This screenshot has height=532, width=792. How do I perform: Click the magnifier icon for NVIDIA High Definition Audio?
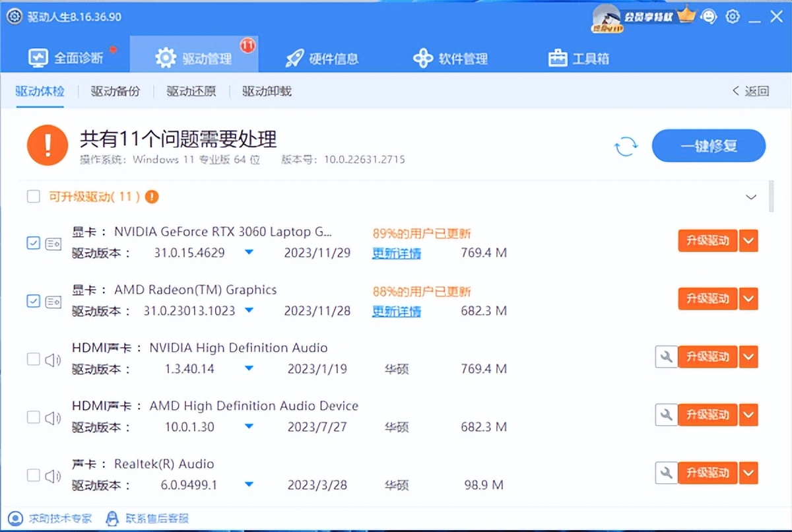(665, 356)
